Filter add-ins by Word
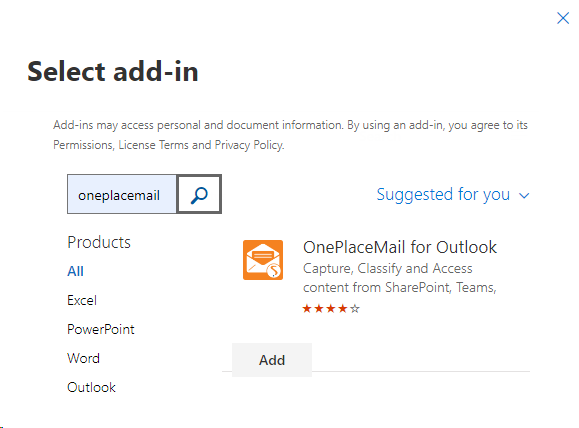The image size is (579, 428). [83, 358]
